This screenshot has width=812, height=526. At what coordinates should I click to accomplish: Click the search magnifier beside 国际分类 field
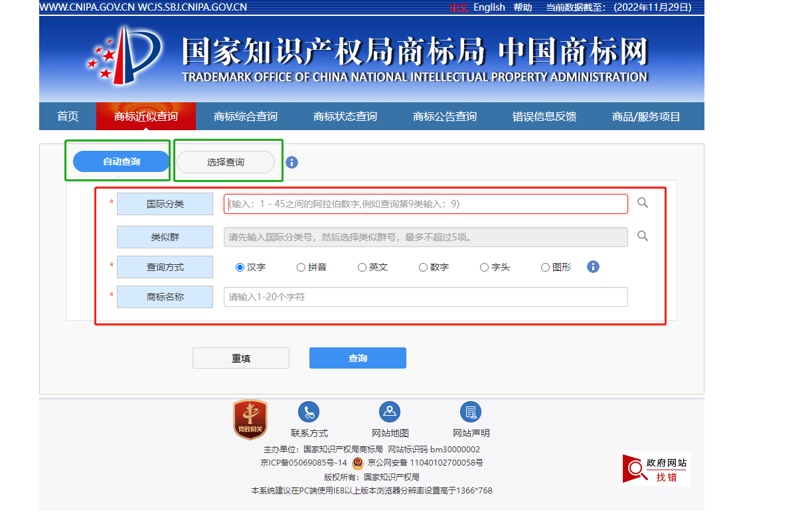tap(642, 203)
